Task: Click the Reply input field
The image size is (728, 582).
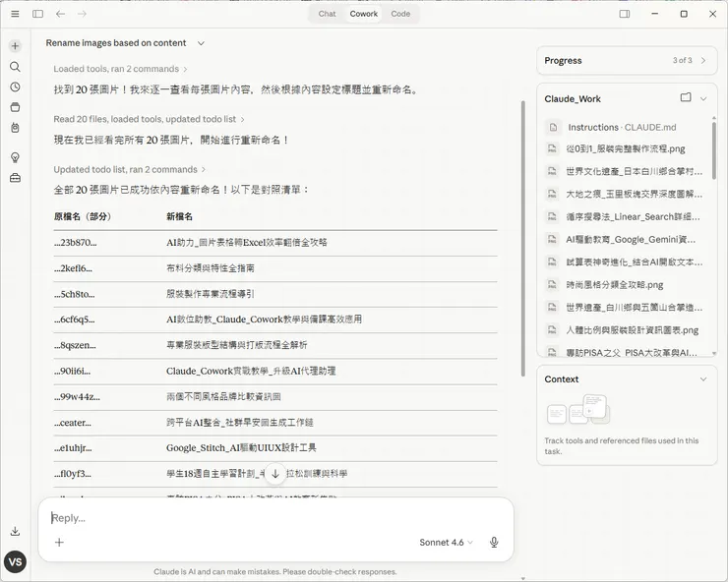Action: 275,518
